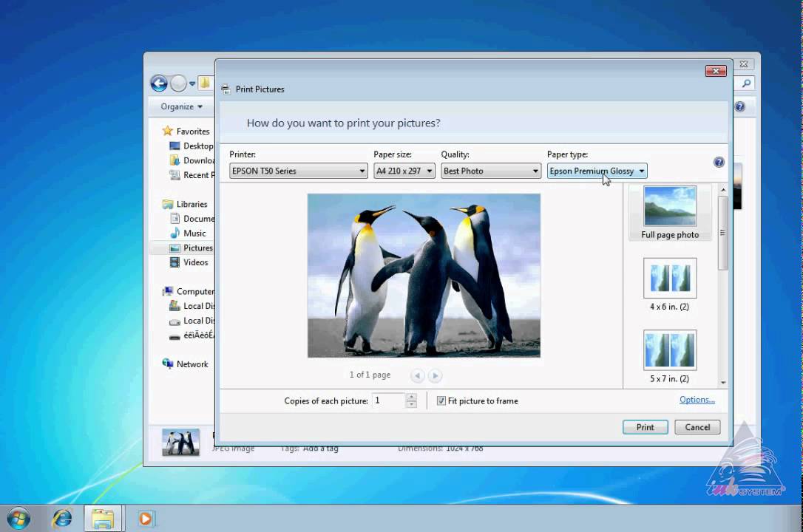Go to next preview page
Viewport: 803px width, 532px height.
pos(436,375)
